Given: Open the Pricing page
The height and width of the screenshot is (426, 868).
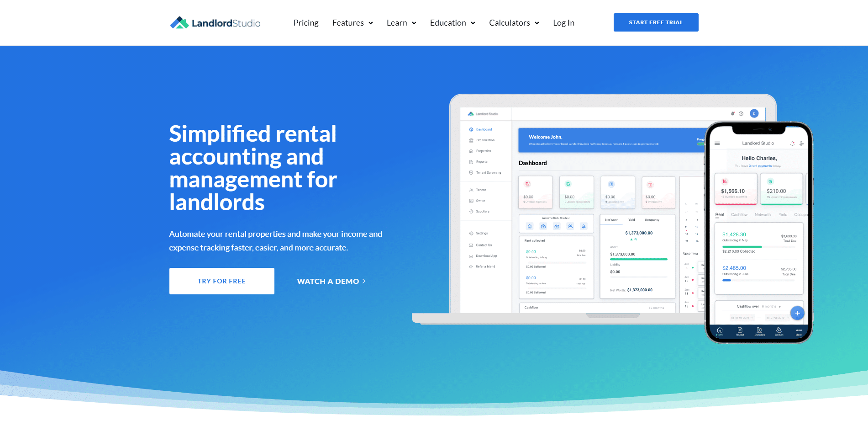Looking at the screenshot, I should [x=305, y=22].
